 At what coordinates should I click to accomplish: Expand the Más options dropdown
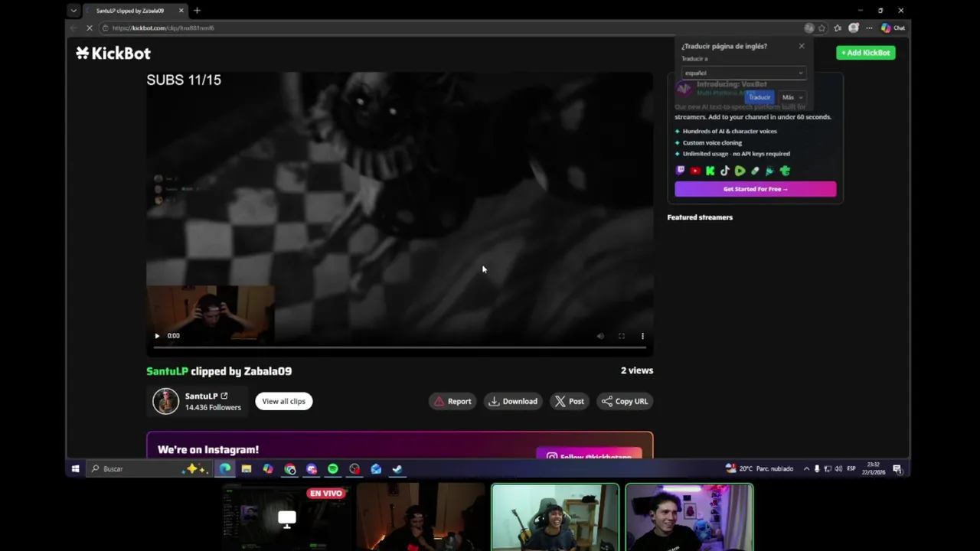coord(792,97)
